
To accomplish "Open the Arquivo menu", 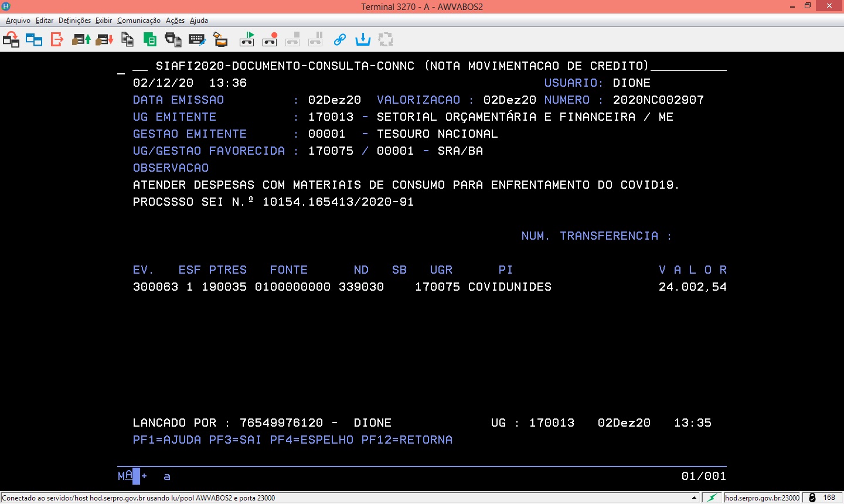I will pyautogui.click(x=18, y=21).
